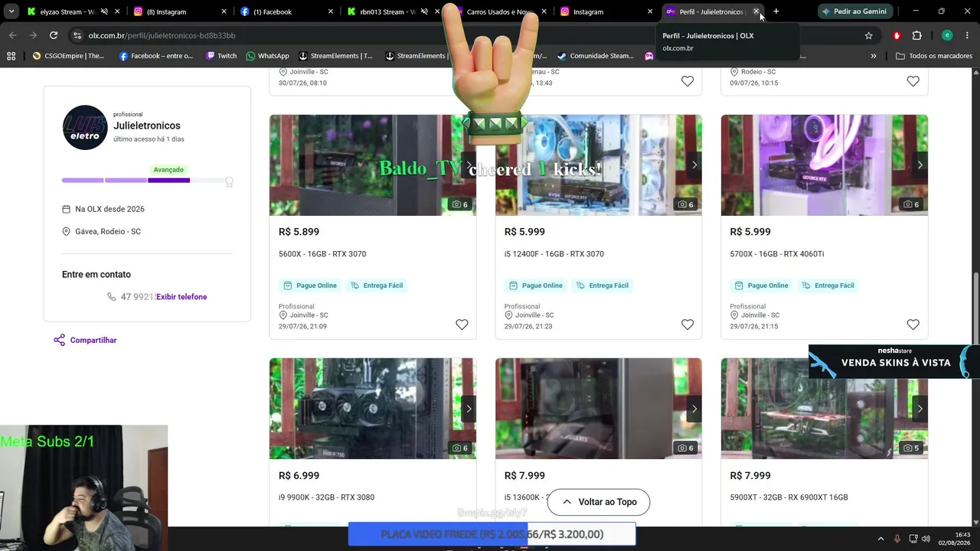Viewport: 980px width, 551px height.
Task: Open the tab search dropdown
Action: click(x=11, y=11)
